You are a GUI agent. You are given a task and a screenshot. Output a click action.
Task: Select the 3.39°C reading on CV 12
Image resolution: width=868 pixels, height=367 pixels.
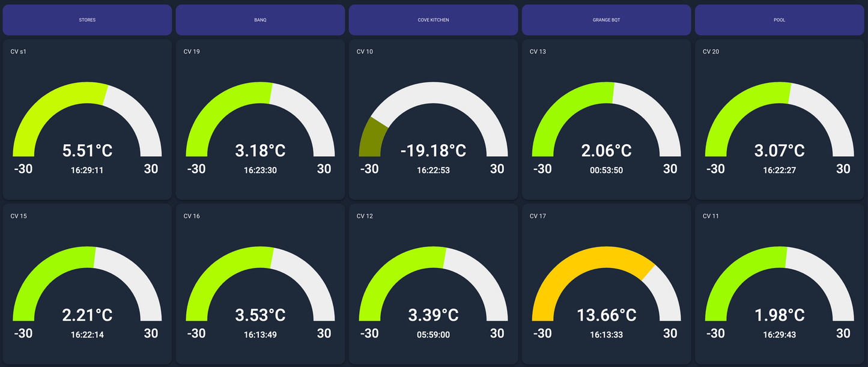[x=433, y=315]
